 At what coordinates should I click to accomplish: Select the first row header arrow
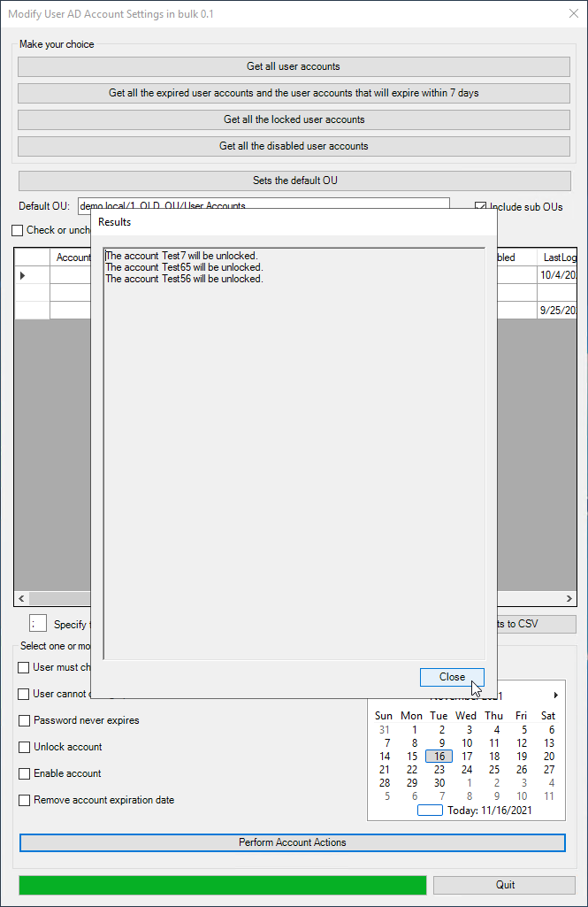click(x=23, y=276)
